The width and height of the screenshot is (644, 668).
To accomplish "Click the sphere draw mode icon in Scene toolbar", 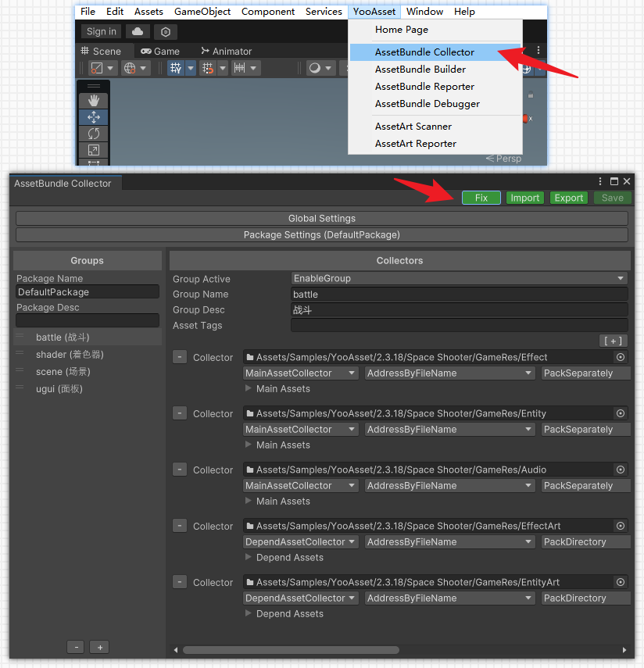I will pos(315,68).
